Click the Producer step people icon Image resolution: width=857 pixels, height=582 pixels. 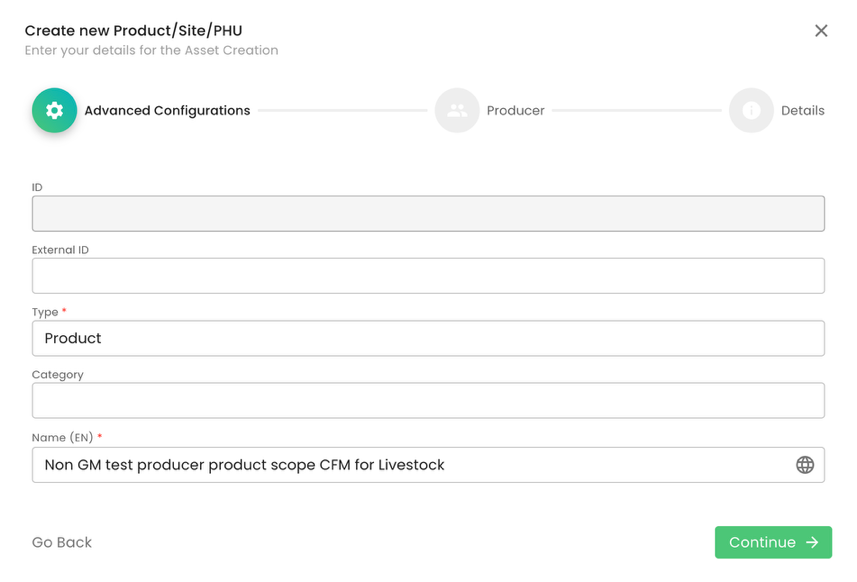[x=457, y=111]
